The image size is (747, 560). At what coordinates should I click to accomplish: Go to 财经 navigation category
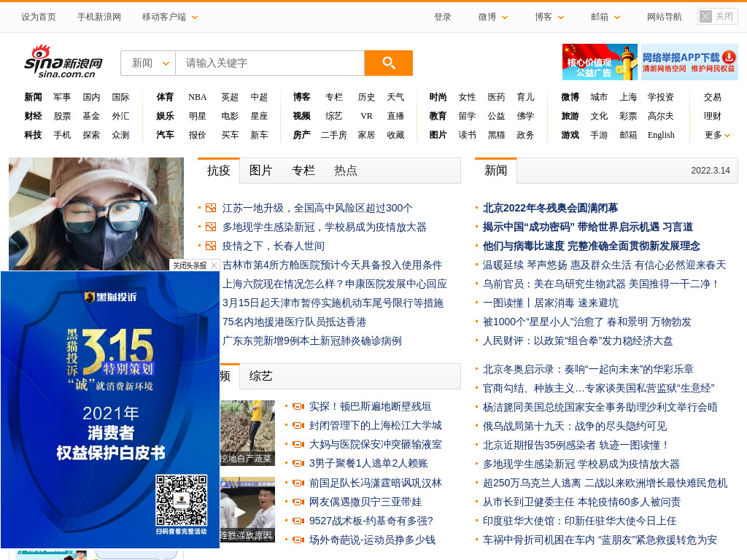coord(33,116)
